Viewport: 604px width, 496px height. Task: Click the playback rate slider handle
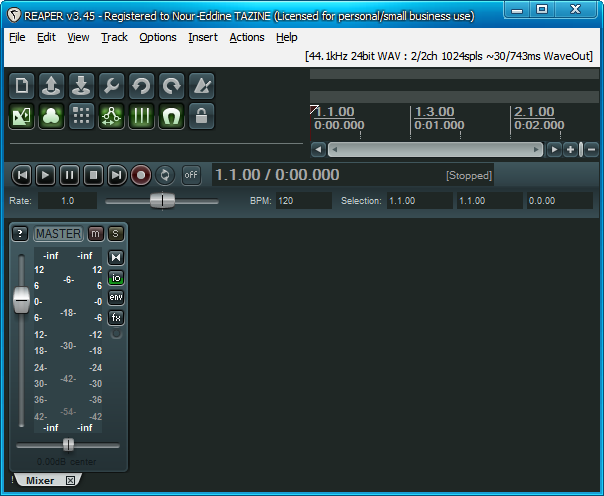tap(162, 201)
